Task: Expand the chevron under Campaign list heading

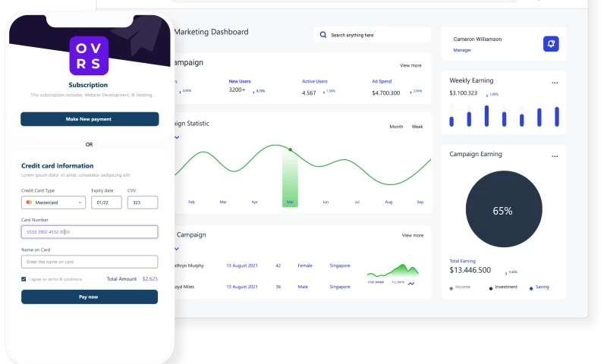Action: tap(177, 249)
